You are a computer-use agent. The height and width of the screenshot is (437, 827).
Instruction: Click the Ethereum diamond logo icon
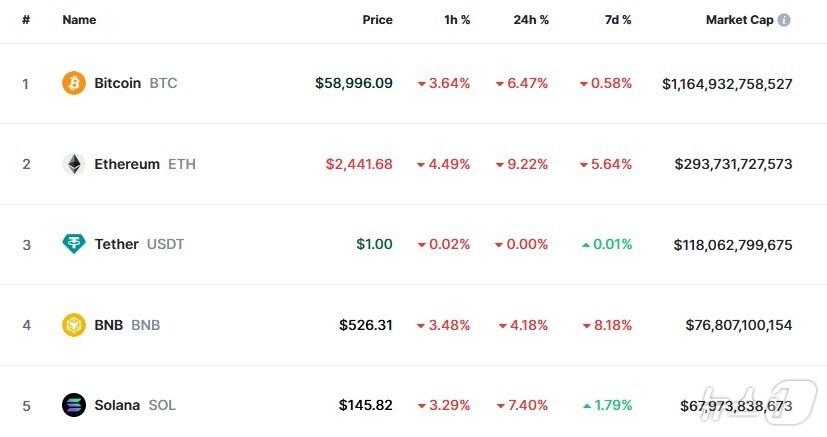tap(74, 164)
